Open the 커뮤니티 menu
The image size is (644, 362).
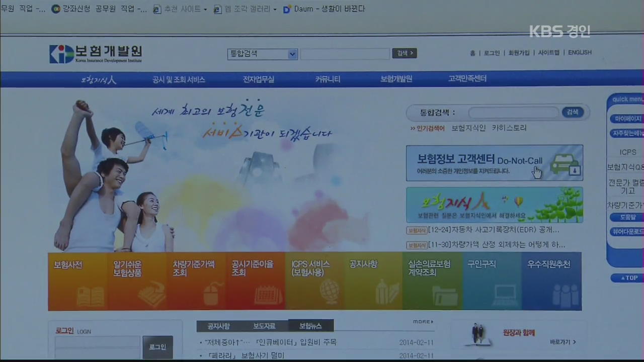coord(328,79)
